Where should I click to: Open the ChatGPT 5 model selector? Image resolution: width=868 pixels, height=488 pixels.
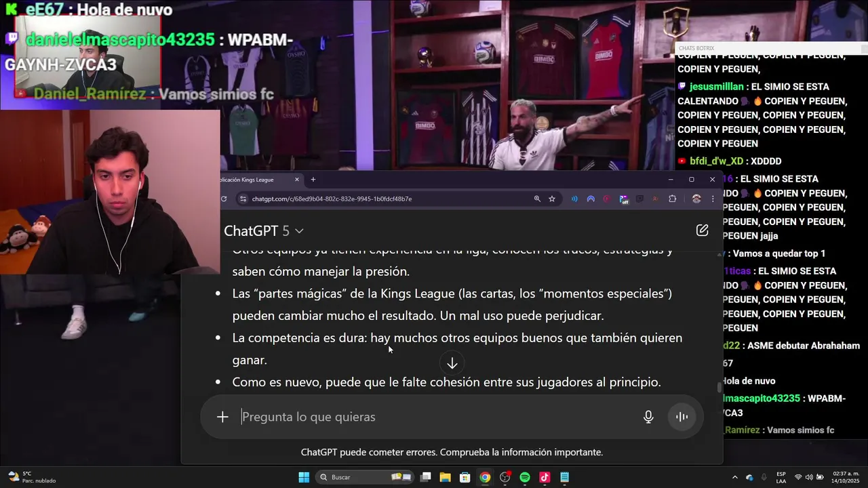[x=264, y=231]
